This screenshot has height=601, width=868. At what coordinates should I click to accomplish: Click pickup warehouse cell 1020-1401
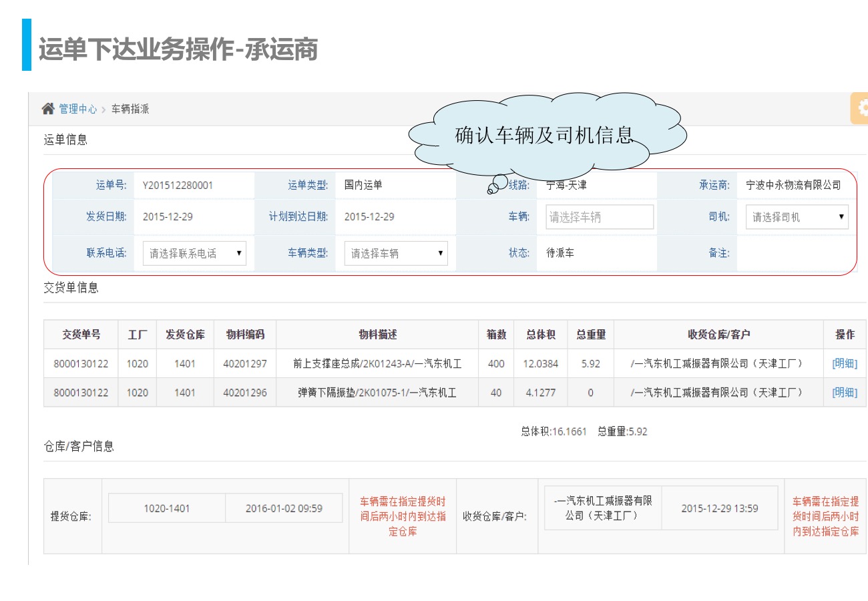pos(167,508)
